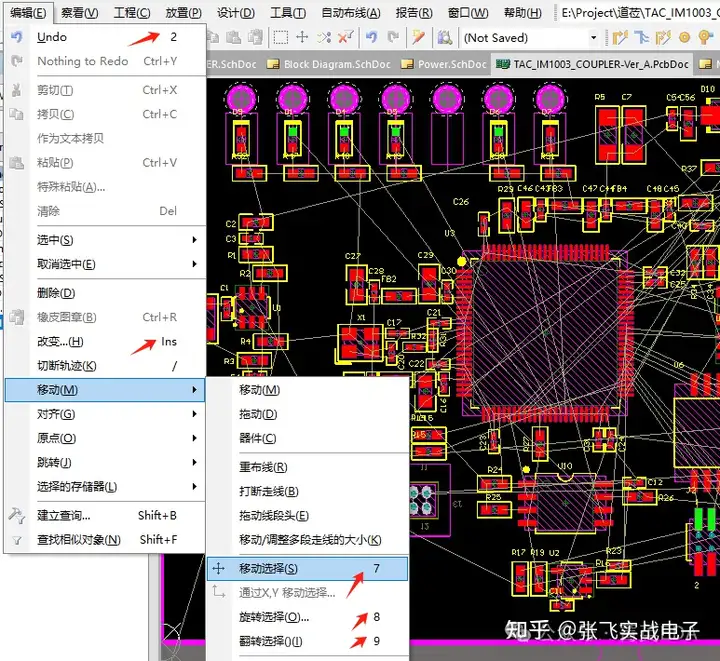Choose 器件(C) in the move submenu
This screenshot has height=661, width=720.
tap(308, 438)
